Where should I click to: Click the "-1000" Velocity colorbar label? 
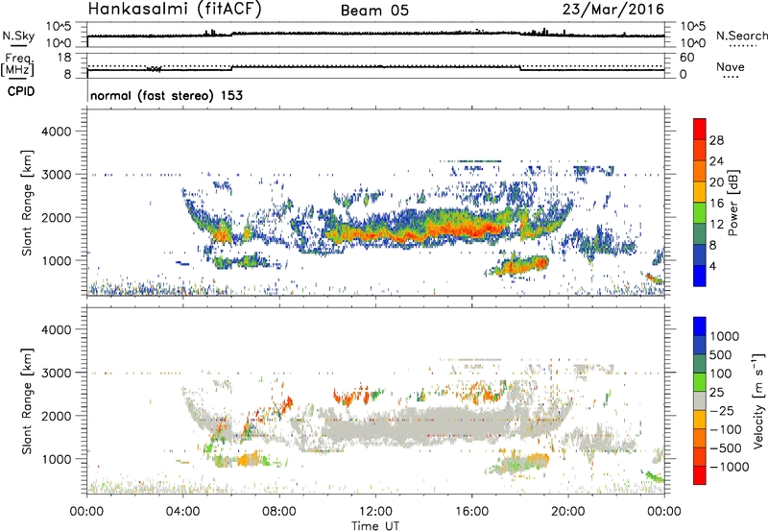pos(729,467)
